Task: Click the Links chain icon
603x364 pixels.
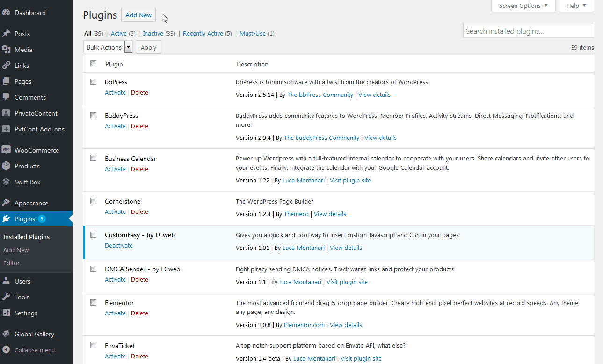Action: click(x=6, y=66)
